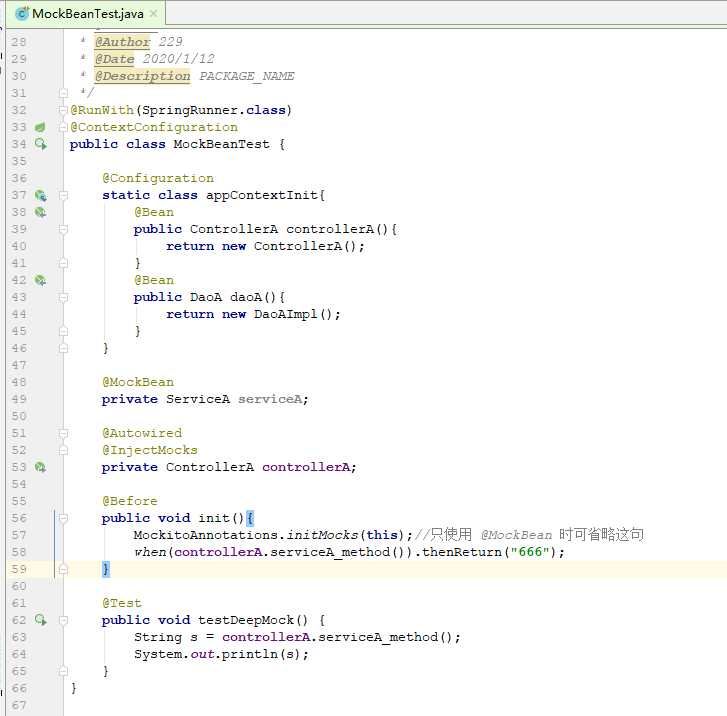Close the MockBeanTest.java tab

[153, 14]
